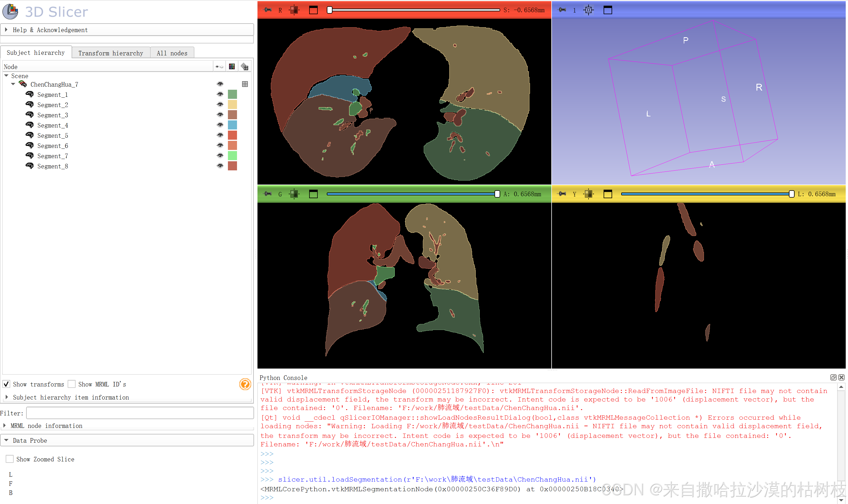This screenshot has height=504, width=848.
Task: Click Segment_4 blue color swatch
Action: point(232,125)
